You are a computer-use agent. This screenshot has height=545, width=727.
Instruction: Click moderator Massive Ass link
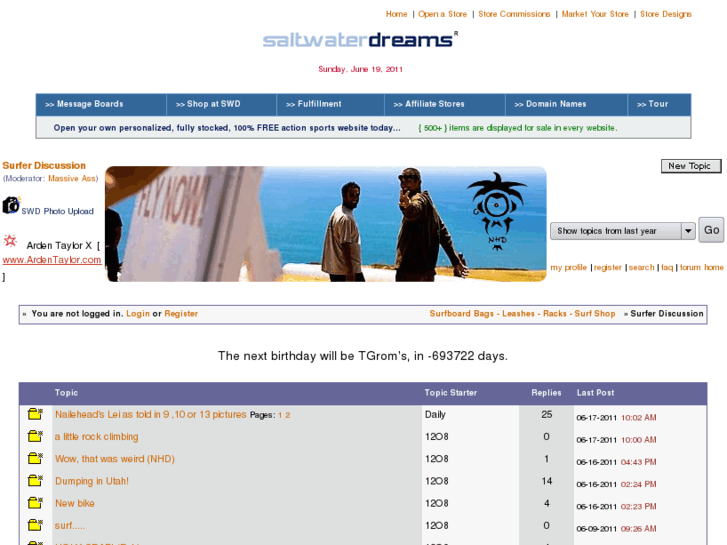tap(72, 179)
